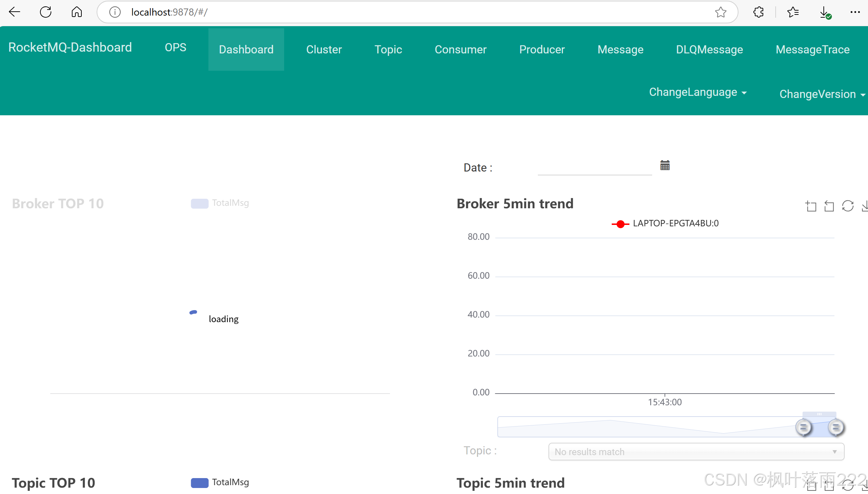Bookmark page with star icon in address bar
Screen dimensions: 868x494
tap(720, 12)
